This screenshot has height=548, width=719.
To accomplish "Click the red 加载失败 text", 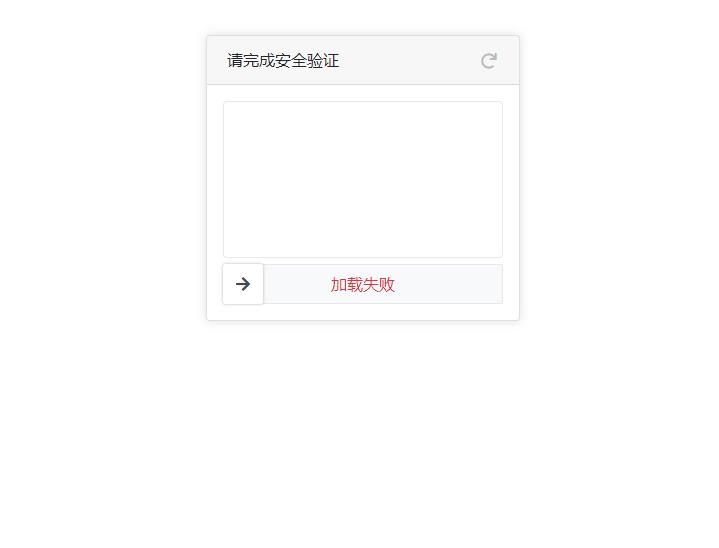I will pyautogui.click(x=363, y=284).
